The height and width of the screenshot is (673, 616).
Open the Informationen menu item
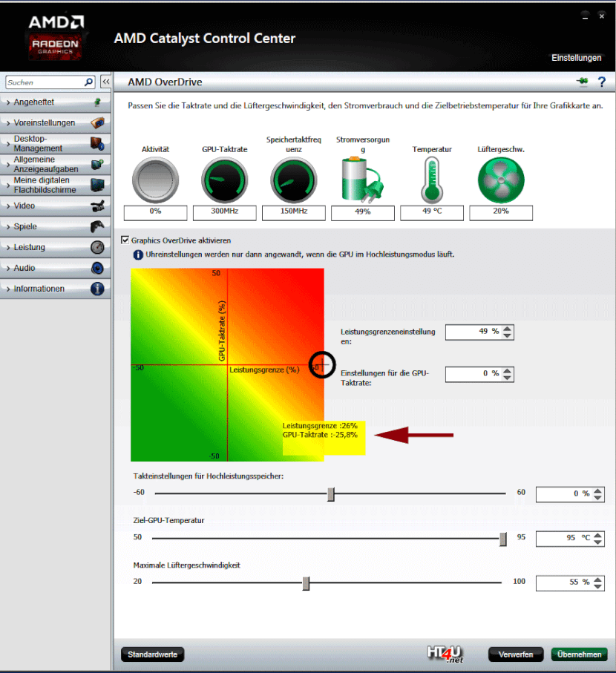coord(56,289)
